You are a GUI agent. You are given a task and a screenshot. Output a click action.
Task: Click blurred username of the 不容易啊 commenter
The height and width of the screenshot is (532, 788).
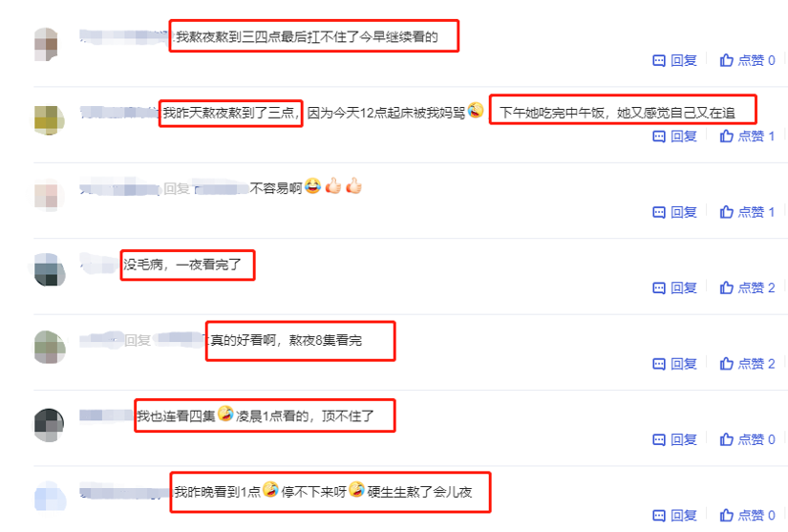click(x=118, y=189)
